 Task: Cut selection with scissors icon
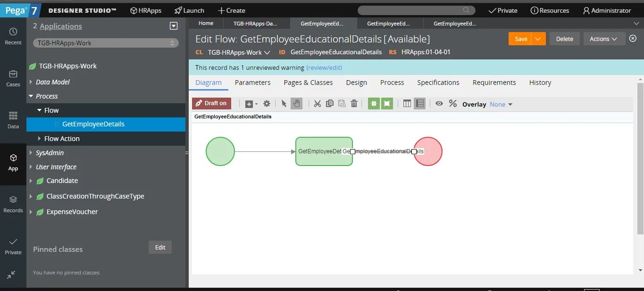tap(318, 104)
